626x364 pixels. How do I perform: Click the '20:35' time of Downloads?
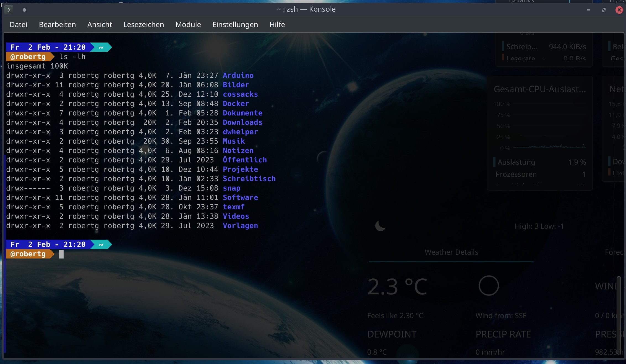click(207, 122)
